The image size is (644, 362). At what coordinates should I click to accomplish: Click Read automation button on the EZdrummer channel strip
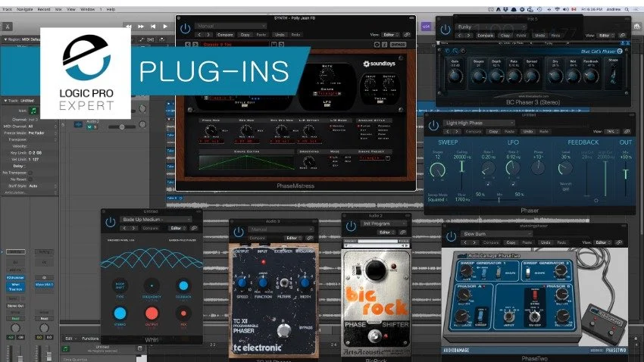15,319
